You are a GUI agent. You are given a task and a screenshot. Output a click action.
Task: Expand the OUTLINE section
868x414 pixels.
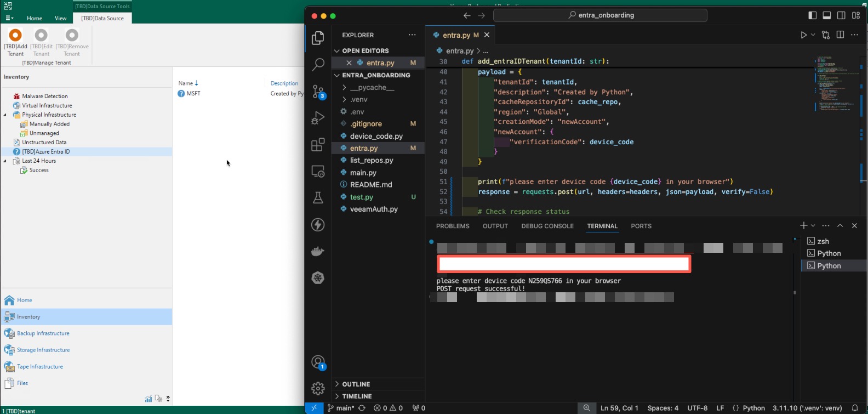pyautogui.click(x=356, y=384)
